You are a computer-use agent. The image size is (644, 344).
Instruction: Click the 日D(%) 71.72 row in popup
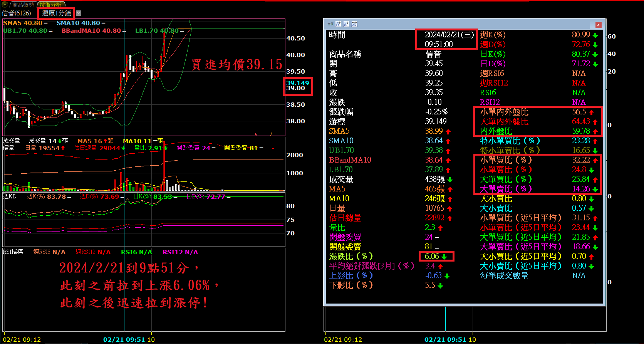pyautogui.click(x=539, y=64)
